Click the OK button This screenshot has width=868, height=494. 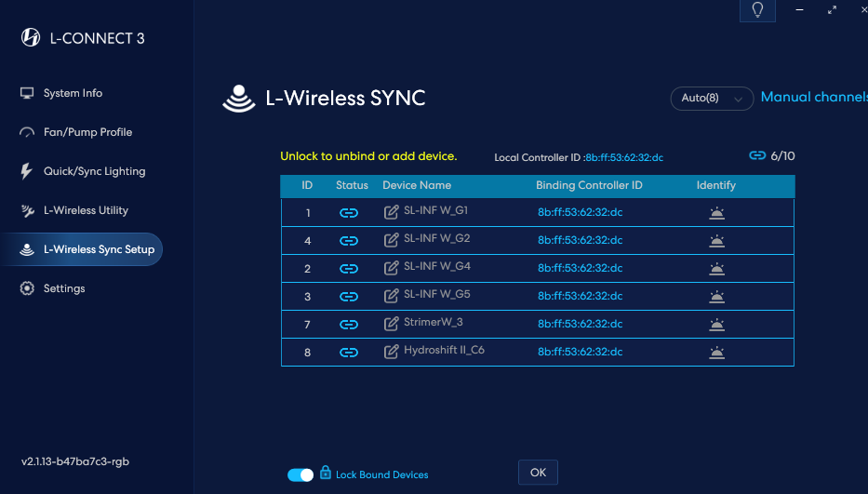(x=538, y=473)
